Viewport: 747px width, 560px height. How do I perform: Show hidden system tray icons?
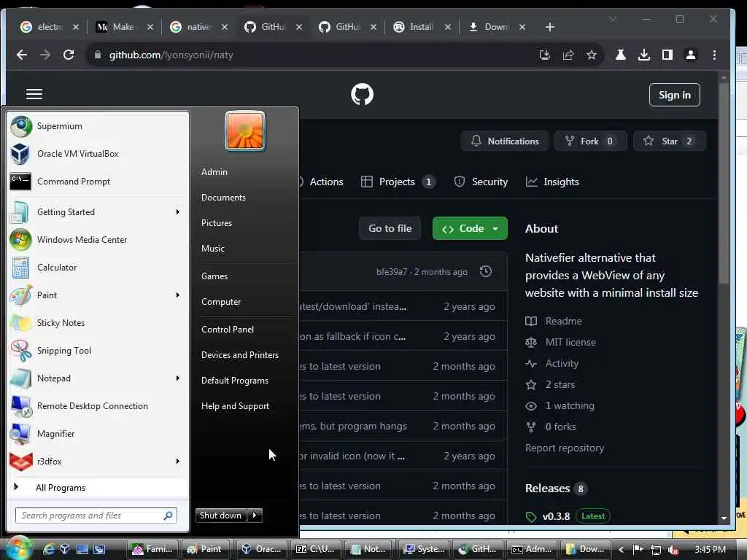coord(622,550)
